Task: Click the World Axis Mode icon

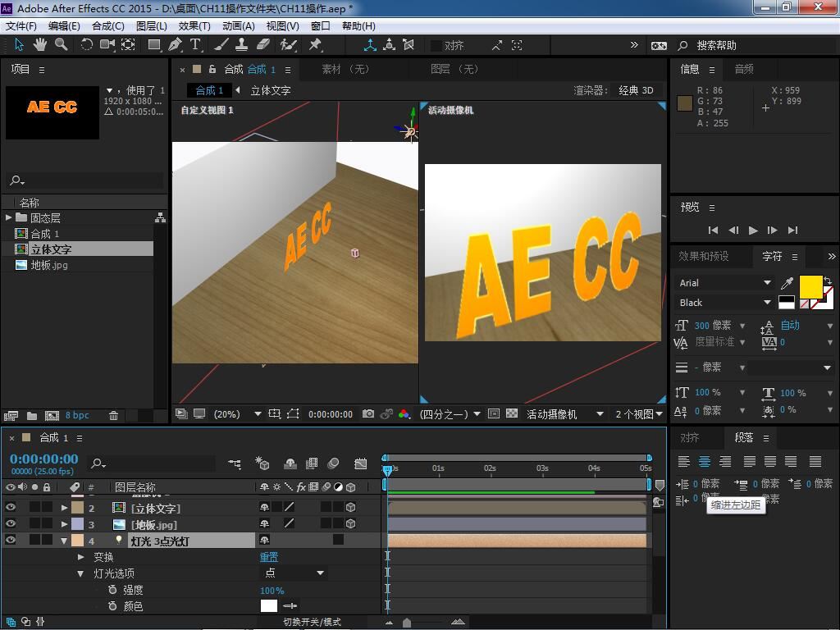Action: [390, 45]
